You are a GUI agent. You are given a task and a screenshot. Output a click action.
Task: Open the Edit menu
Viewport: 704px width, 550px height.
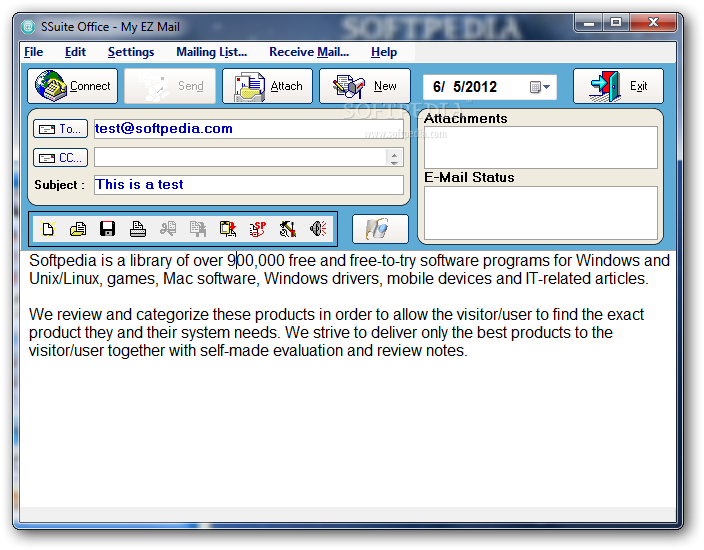(75, 52)
